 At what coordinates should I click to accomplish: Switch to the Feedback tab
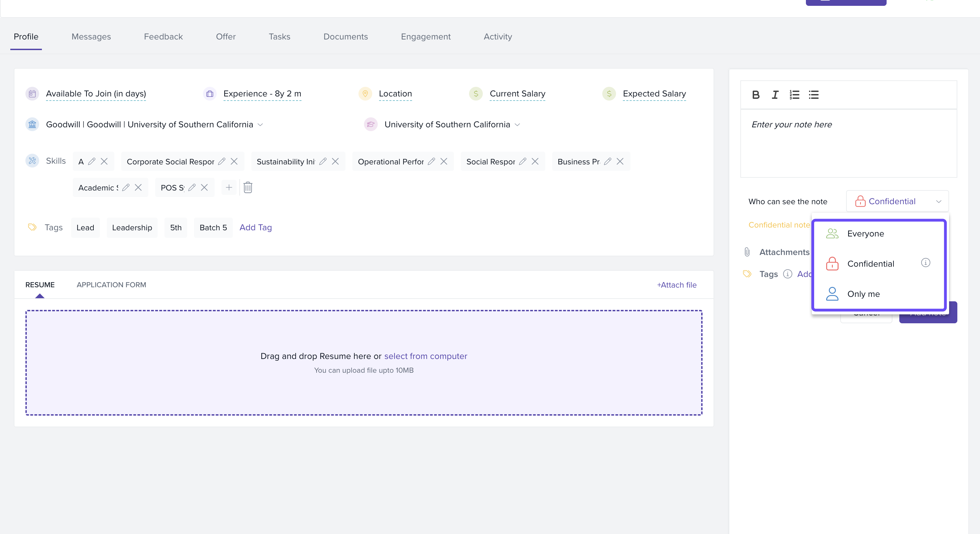[x=163, y=36]
